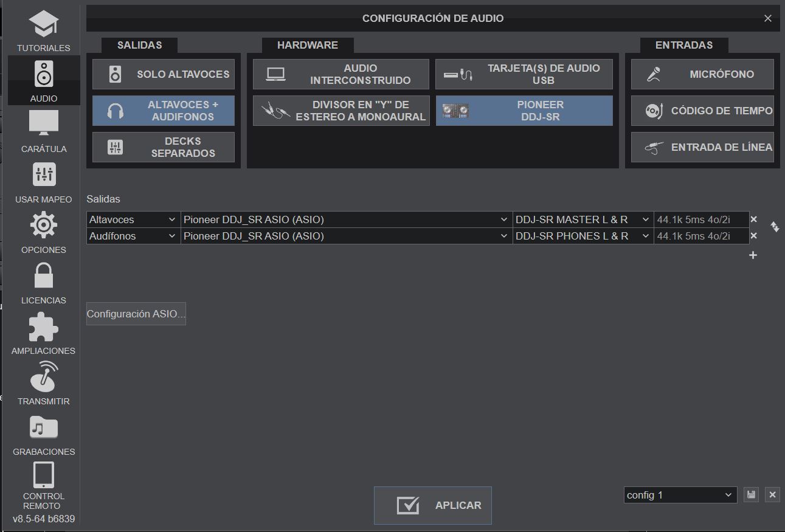Remove the Audífonos output row

754,236
